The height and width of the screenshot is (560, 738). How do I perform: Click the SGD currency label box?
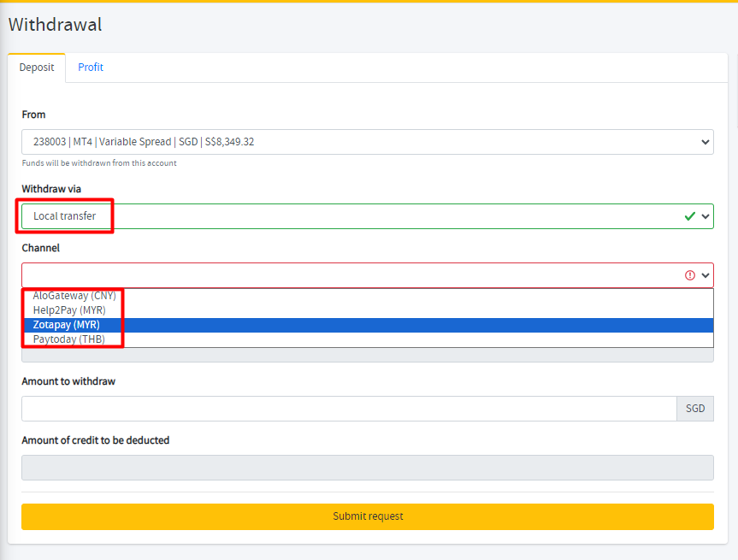(x=695, y=409)
